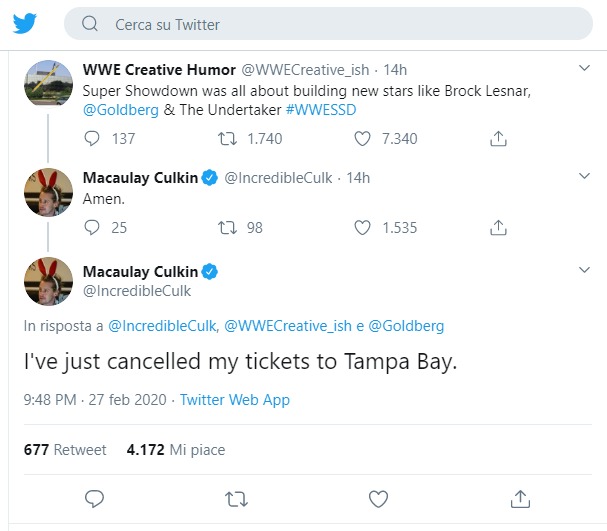Share the WWE Creative Humor tweet
Image resolution: width=607 pixels, height=531 pixels.
[498, 139]
